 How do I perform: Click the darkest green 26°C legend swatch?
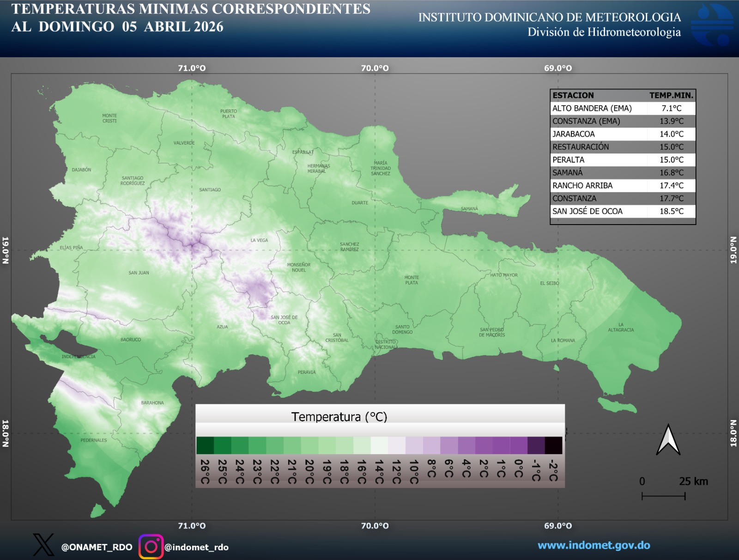[x=205, y=445]
